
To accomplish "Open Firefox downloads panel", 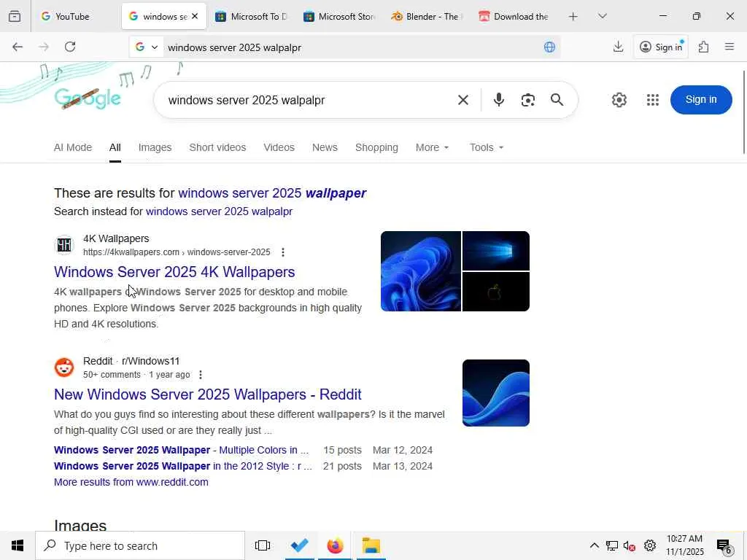I will [618, 47].
